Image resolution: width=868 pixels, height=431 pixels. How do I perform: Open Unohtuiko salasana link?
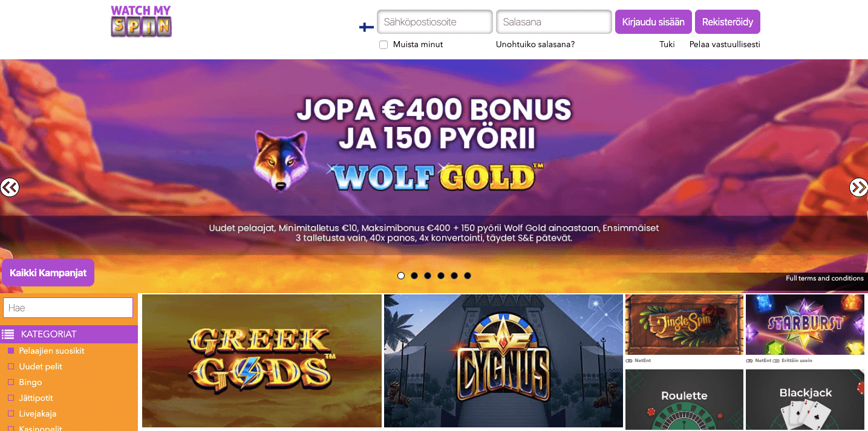point(535,44)
